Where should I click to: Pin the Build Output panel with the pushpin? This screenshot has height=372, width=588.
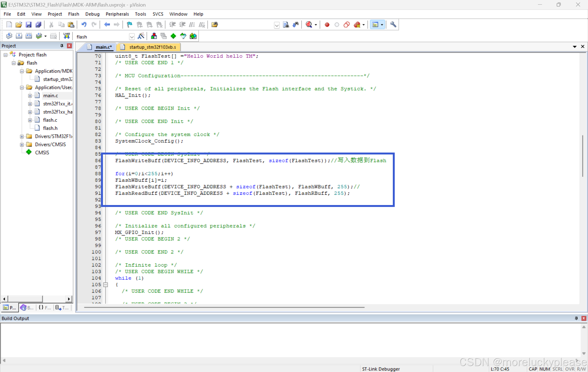point(576,318)
